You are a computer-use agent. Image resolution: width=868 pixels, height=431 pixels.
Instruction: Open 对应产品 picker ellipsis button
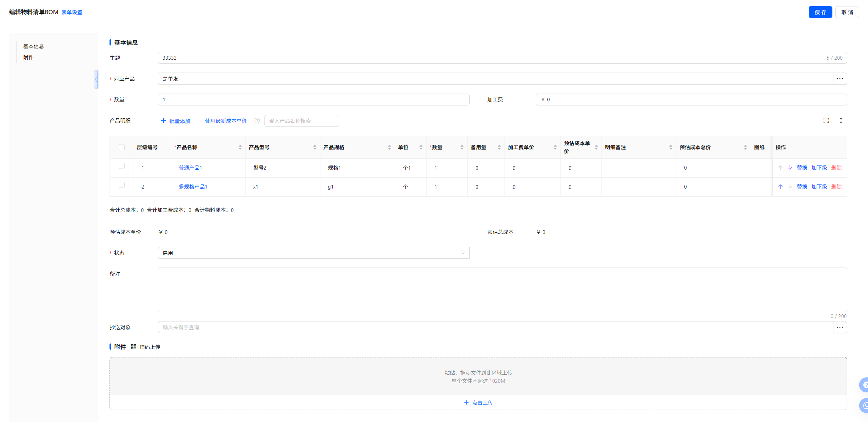(840, 79)
